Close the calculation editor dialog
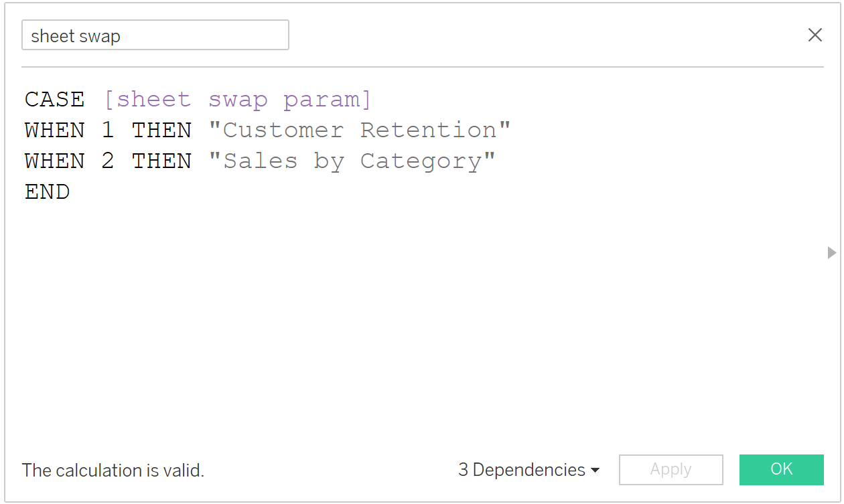 [815, 35]
